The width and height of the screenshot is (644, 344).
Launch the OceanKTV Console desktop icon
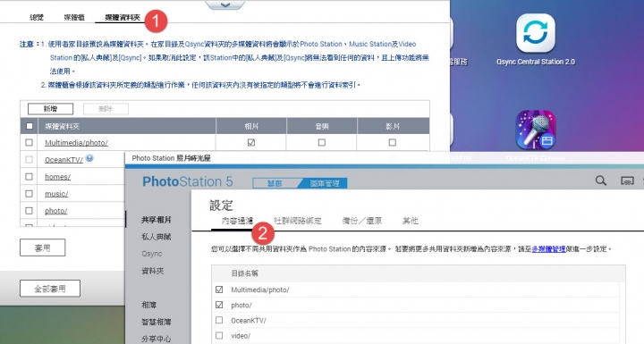click(x=536, y=130)
